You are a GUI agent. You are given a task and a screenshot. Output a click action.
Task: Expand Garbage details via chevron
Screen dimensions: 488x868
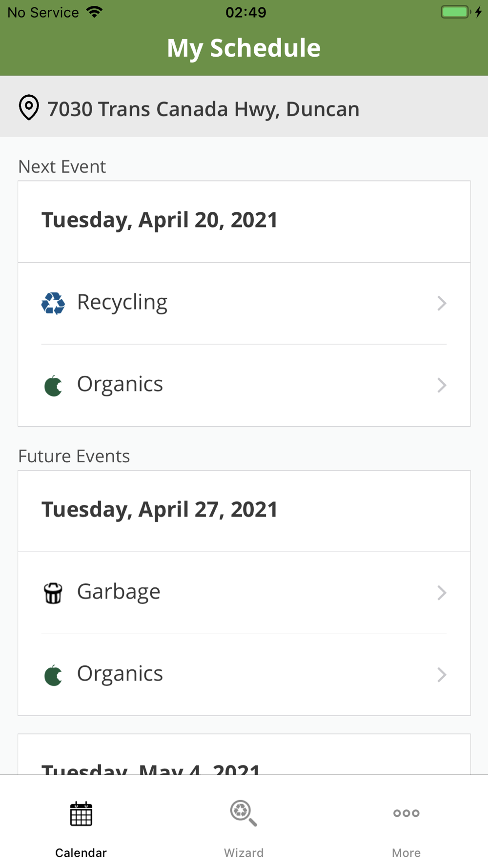pyautogui.click(x=442, y=593)
